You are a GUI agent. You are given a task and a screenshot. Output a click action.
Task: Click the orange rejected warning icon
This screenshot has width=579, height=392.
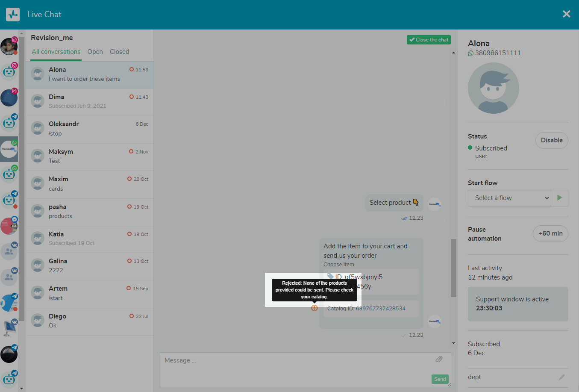click(314, 308)
